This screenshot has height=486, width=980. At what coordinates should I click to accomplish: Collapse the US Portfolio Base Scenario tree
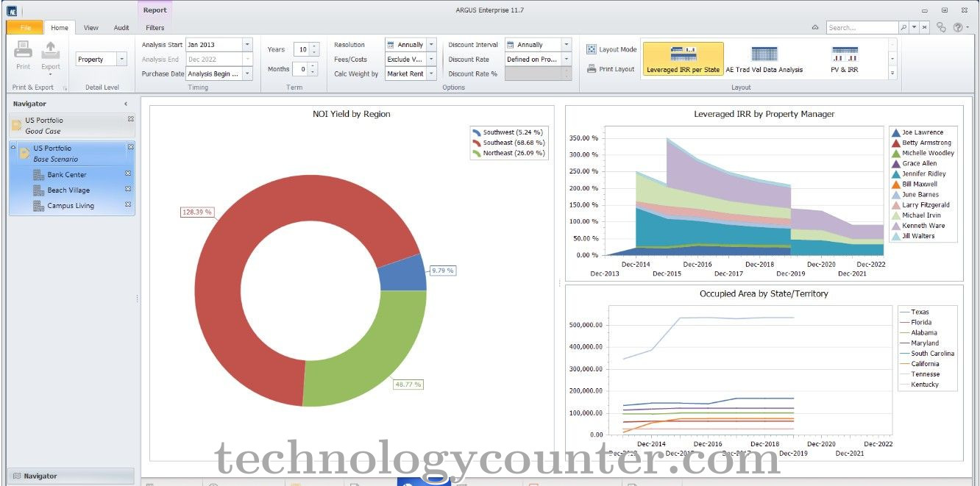click(x=13, y=148)
